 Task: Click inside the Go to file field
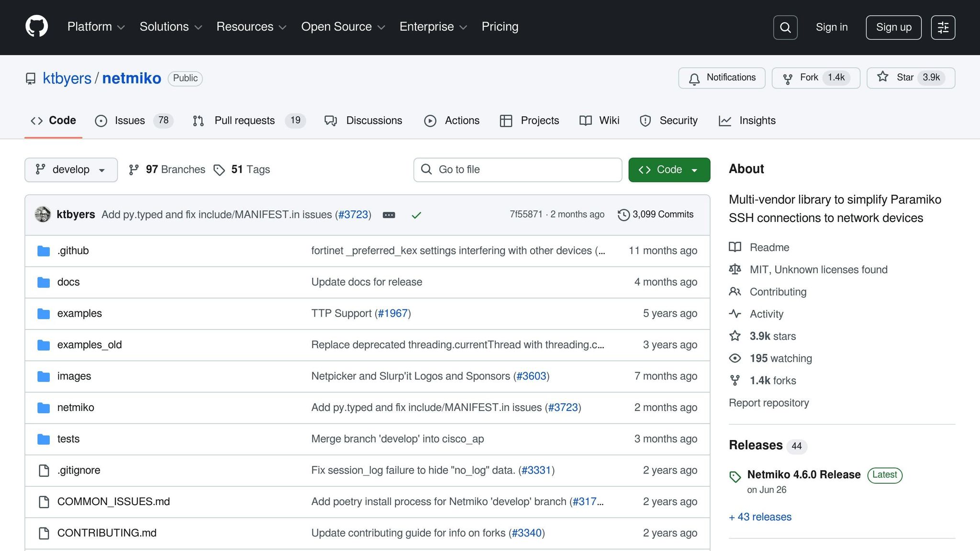tap(517, 169)
